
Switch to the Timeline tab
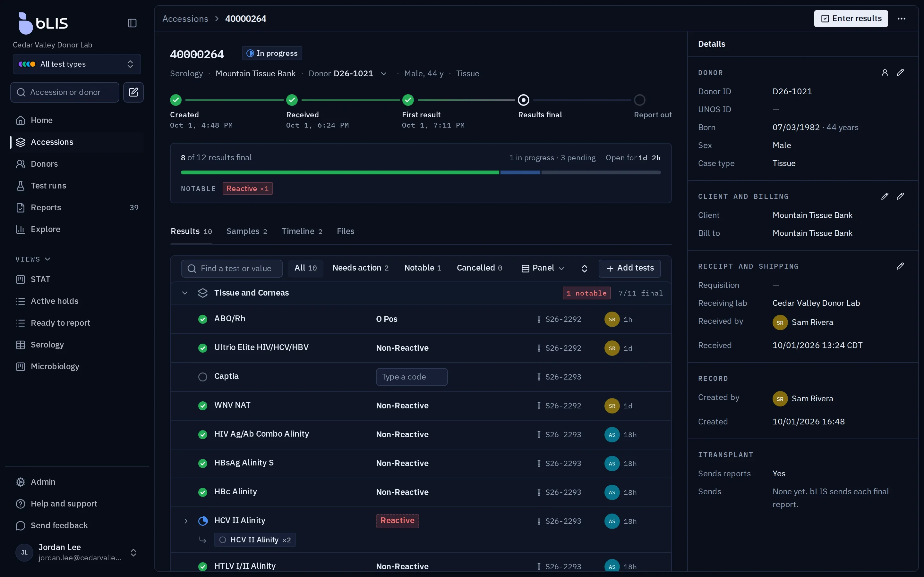click(302, 231)
